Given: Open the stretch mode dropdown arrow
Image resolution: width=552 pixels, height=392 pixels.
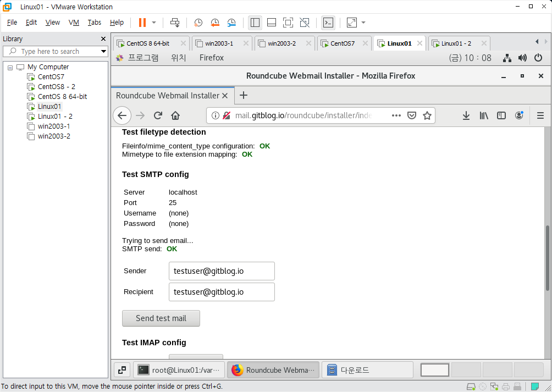Looking at the screenshot, I should tap(363, 23).
